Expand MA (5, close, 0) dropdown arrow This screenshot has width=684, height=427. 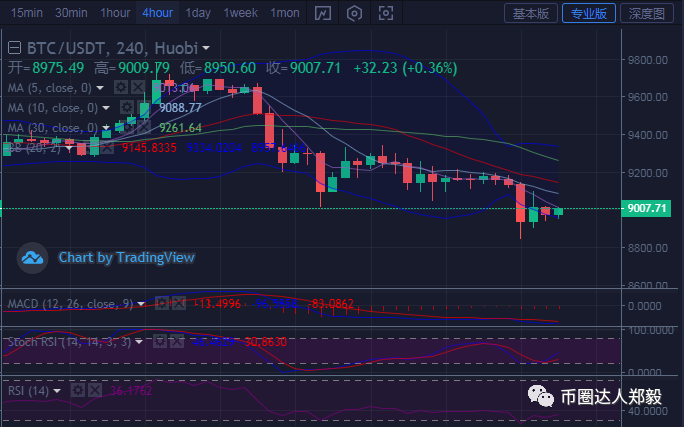(x=100, y=88)
